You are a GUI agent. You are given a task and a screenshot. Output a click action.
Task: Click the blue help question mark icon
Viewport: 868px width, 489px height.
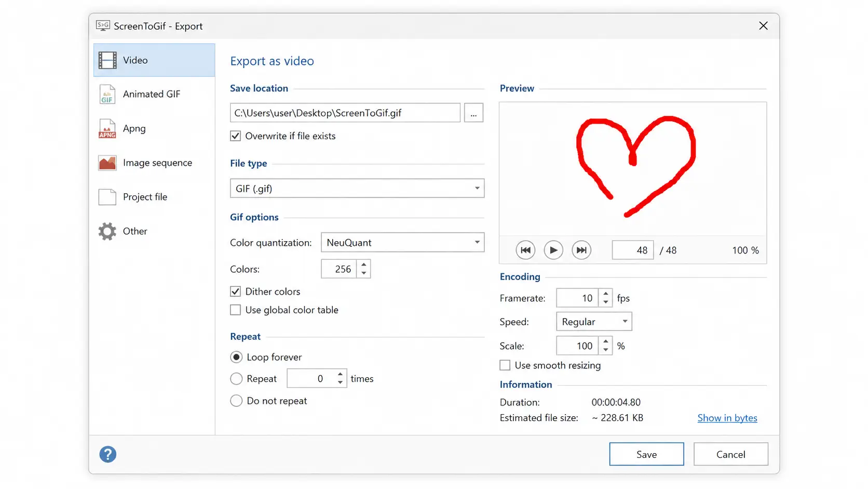coord(108,454)
